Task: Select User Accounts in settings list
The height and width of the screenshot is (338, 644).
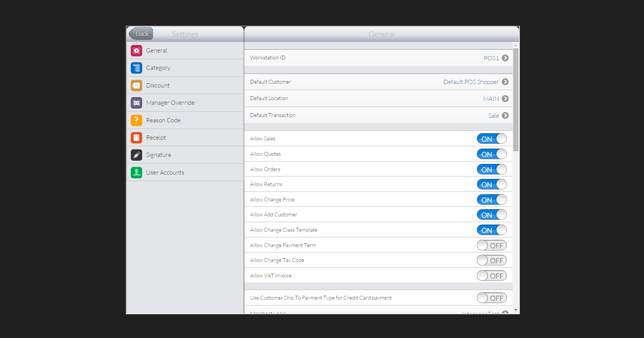Action: [165, 173]
